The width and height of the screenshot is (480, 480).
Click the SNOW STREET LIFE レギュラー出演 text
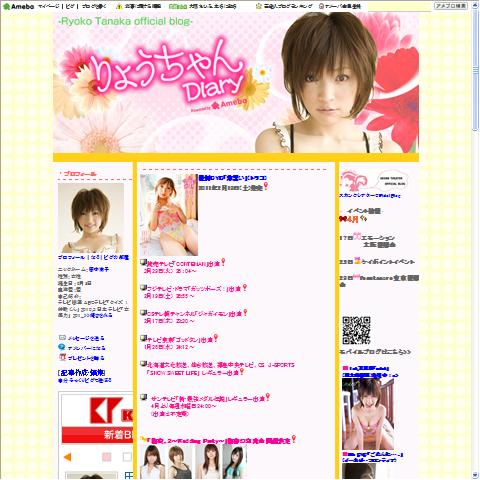(192, 373)
